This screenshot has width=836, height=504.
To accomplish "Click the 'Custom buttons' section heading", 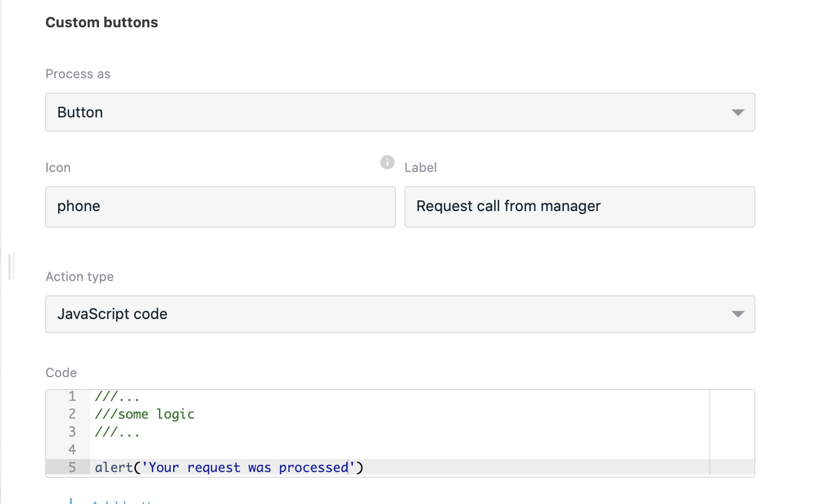I will click(x=102, y=23).
